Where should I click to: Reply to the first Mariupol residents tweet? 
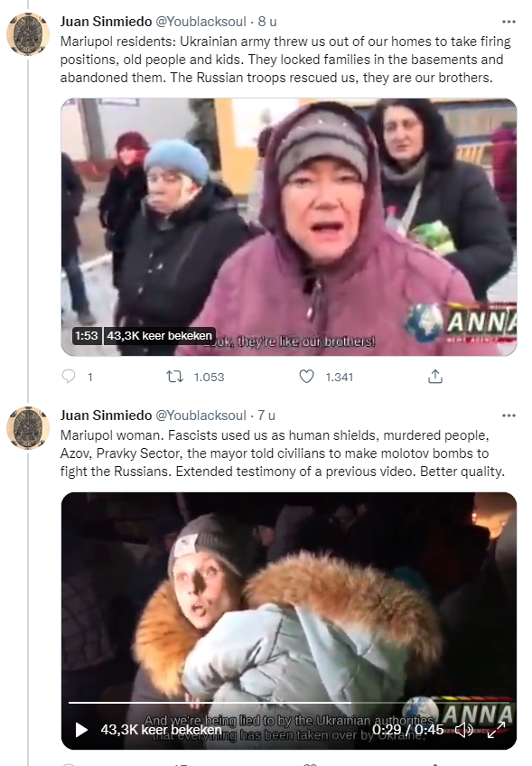69,376
